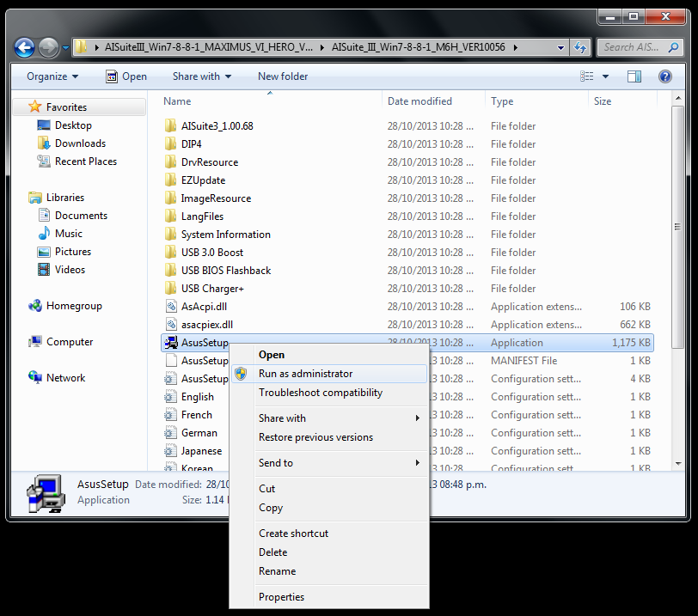Screen dimensions: 698x616
Task: Click the Open toolbar button
Action: [126, 76]
